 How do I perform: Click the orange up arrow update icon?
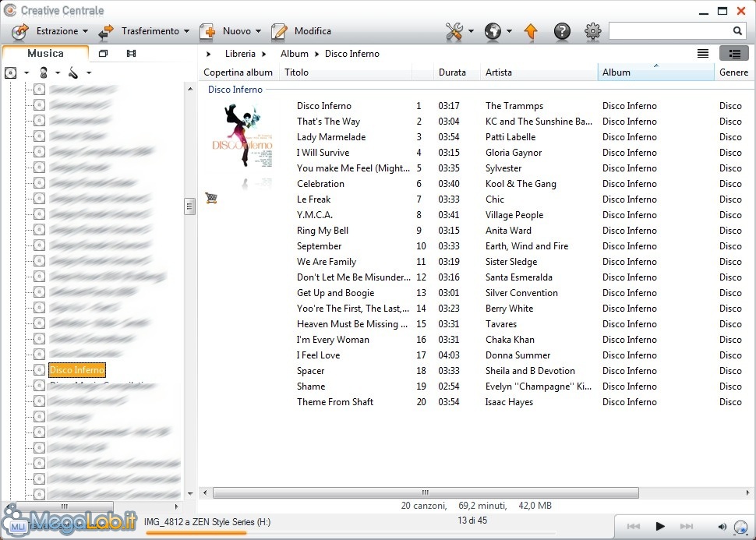(531, 31)
